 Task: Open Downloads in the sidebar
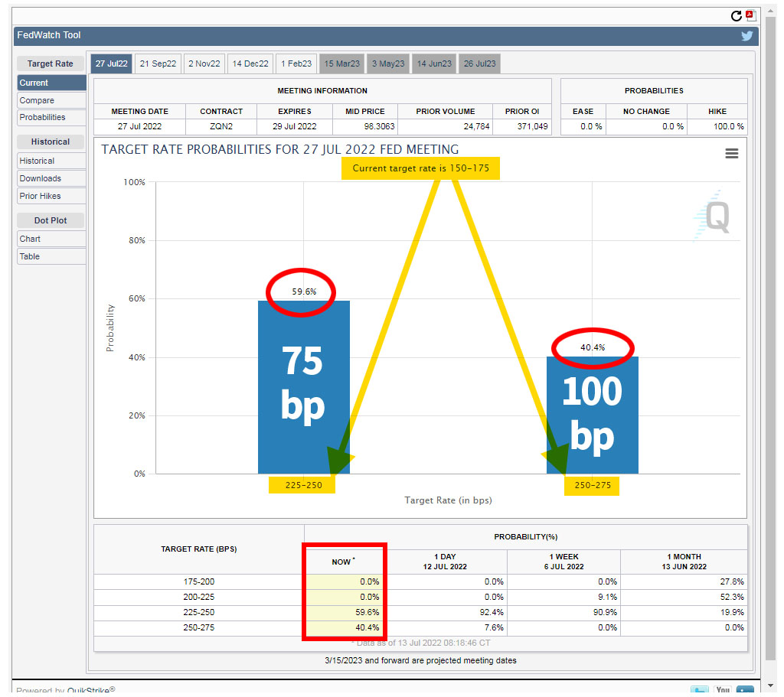(51, 178)
